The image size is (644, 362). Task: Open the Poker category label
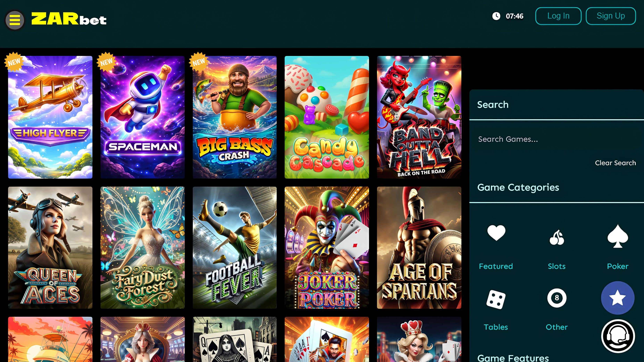(617, 266)
